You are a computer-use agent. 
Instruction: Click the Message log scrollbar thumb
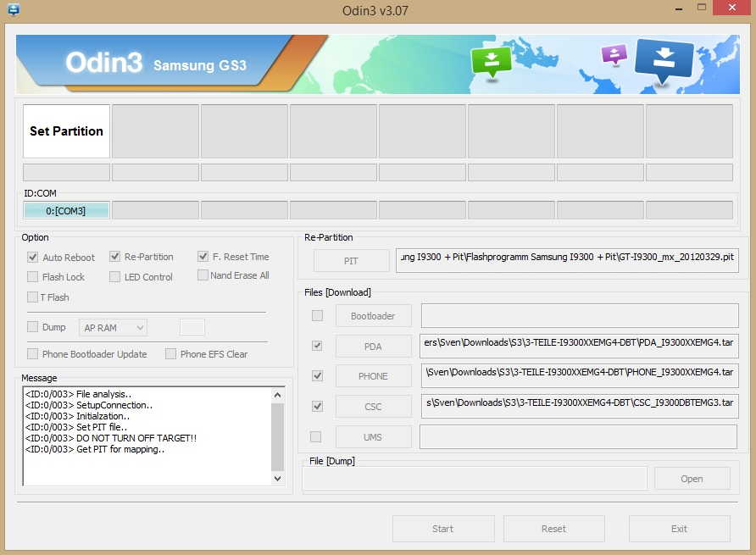tap(278, 437)
